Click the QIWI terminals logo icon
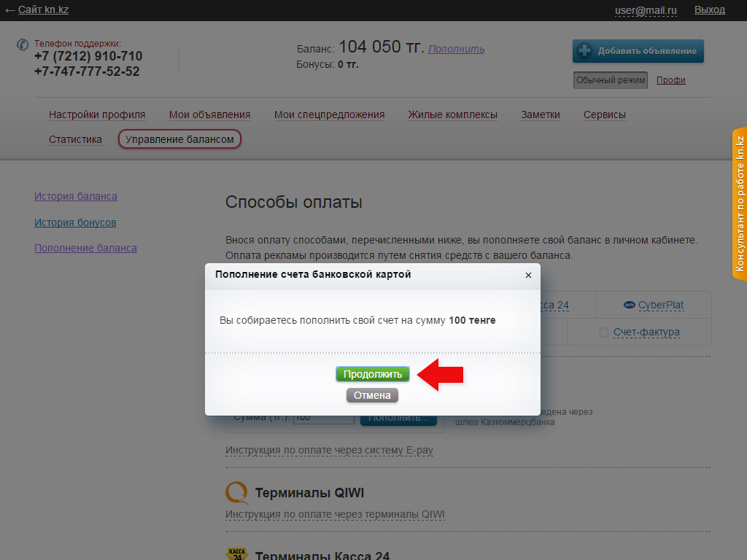Screen dimensions: 747x560 click(236, 494)
